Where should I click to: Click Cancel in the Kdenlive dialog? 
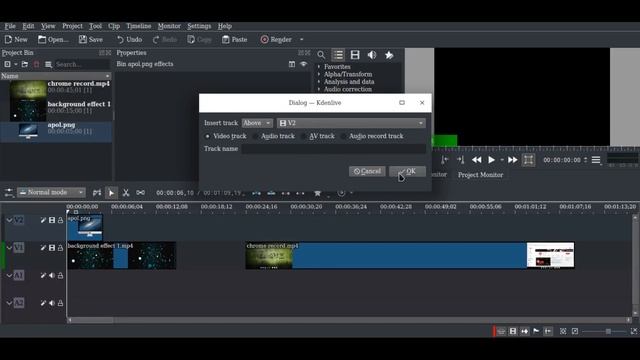pyautogui.click(x=367, y=171)
